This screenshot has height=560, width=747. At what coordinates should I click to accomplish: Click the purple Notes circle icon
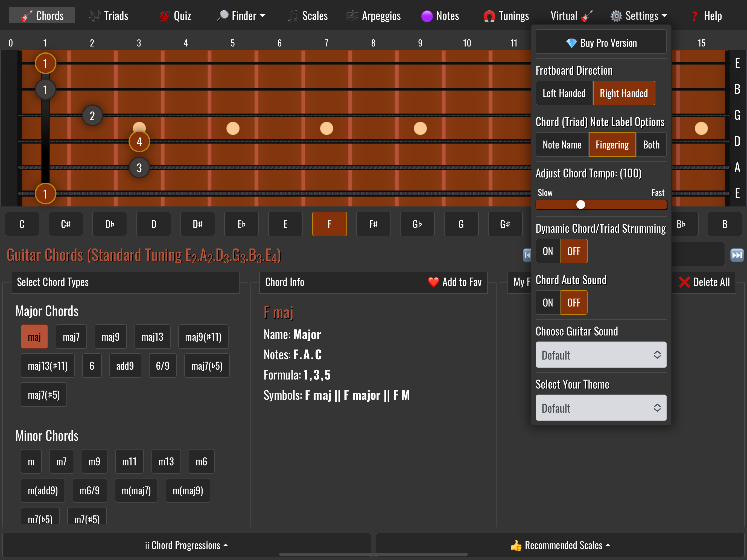tap(427, 16)
